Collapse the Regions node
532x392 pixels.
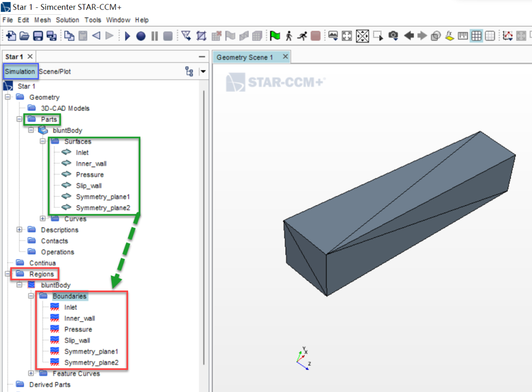point(7,274)
